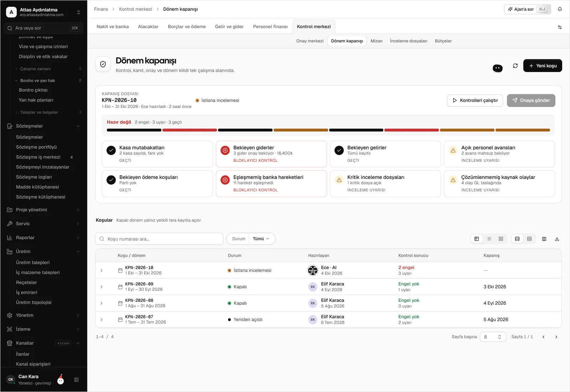Viewport: 570px width, 392px height.
Task: Click first red progress bar segment
Action: coord(190,130)
